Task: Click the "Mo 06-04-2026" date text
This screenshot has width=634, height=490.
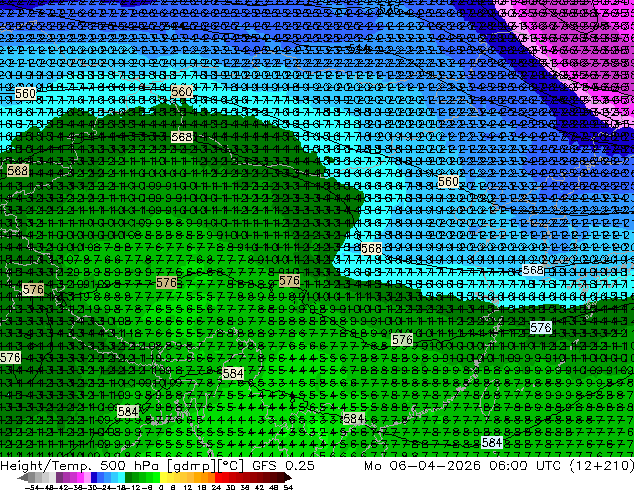Action: click(422, 466)
